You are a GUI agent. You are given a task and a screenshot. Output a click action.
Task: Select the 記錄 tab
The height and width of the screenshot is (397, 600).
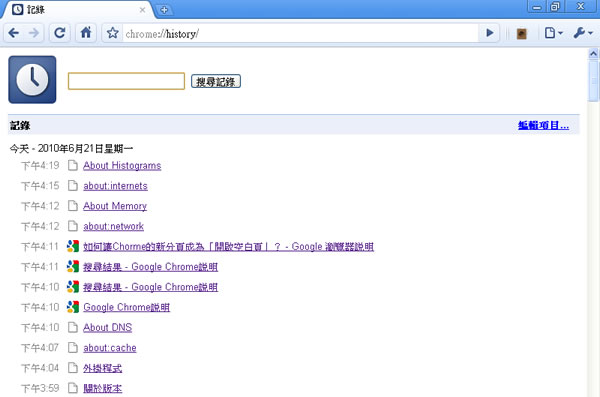coord(77,10)
